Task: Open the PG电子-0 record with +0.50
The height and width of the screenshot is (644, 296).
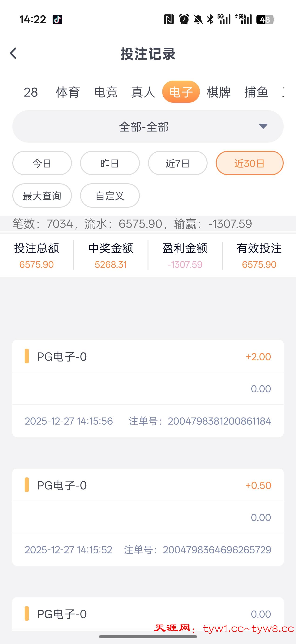Action: 148,517
